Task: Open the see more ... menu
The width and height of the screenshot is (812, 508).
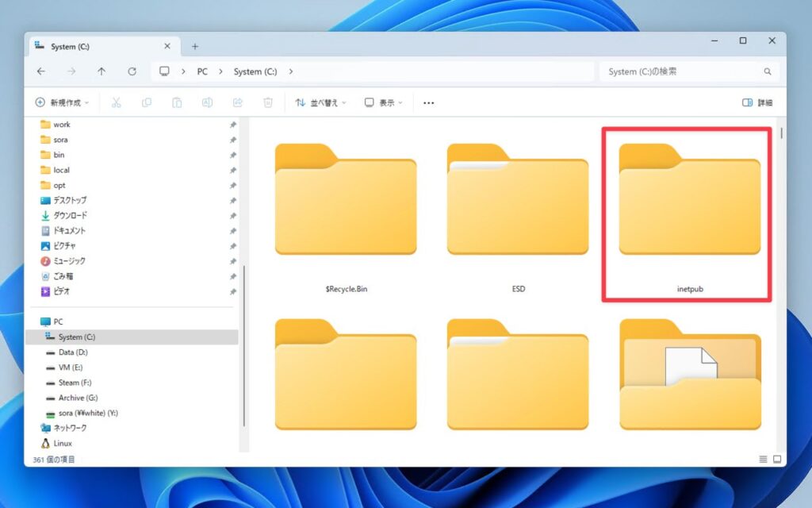Action: [x=428, y=102]
